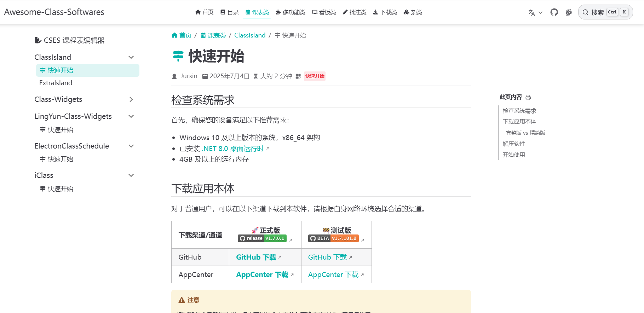Click the AppCenter row label in table

point(196,274)
